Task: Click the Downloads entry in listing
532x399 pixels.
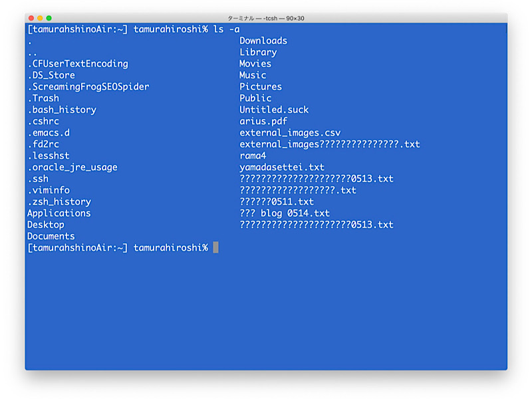Action: pyautogui.click(x=263, y=41)
